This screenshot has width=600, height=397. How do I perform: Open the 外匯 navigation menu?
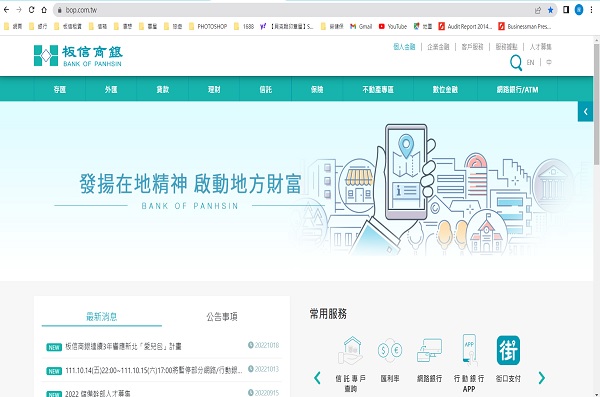pyautogui.click(x=111, y=89)
